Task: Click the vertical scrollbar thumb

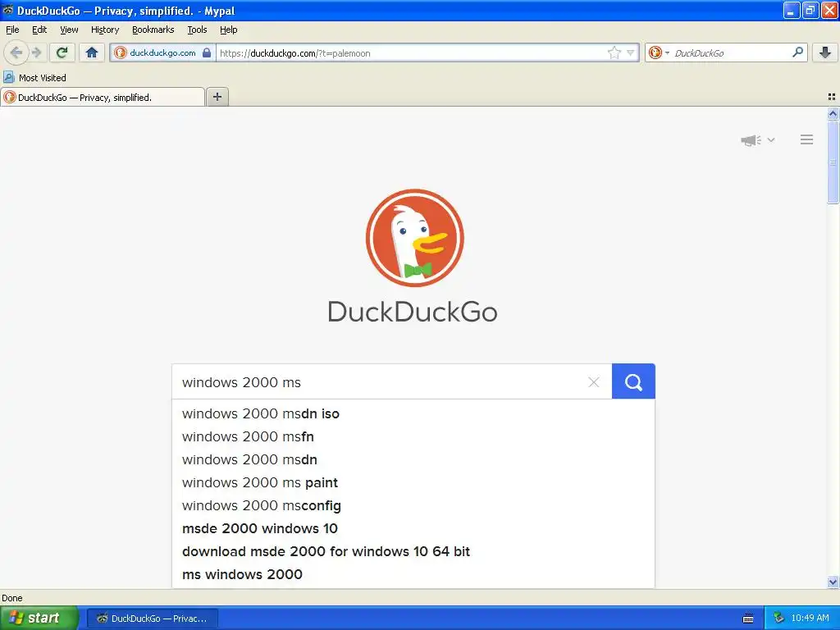Action: click(x=833, y=162)
